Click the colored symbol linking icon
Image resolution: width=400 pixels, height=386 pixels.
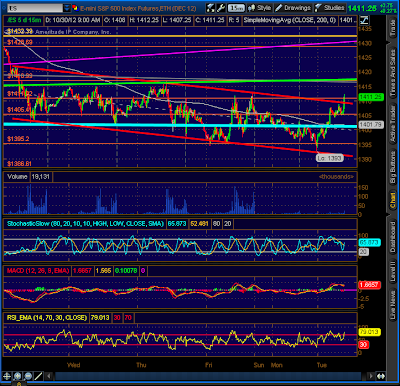point(75,8)
